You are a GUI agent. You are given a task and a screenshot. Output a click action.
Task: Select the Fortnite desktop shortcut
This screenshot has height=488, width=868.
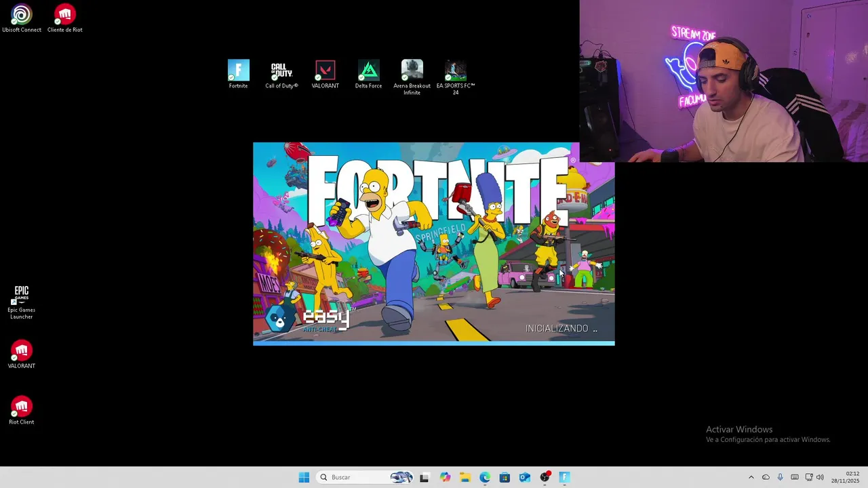238,75
